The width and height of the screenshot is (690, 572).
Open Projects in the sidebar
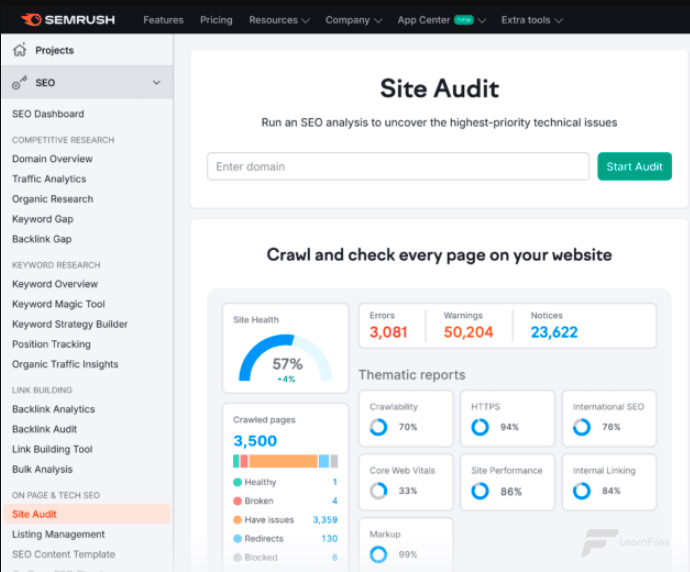tap(55, 50)
